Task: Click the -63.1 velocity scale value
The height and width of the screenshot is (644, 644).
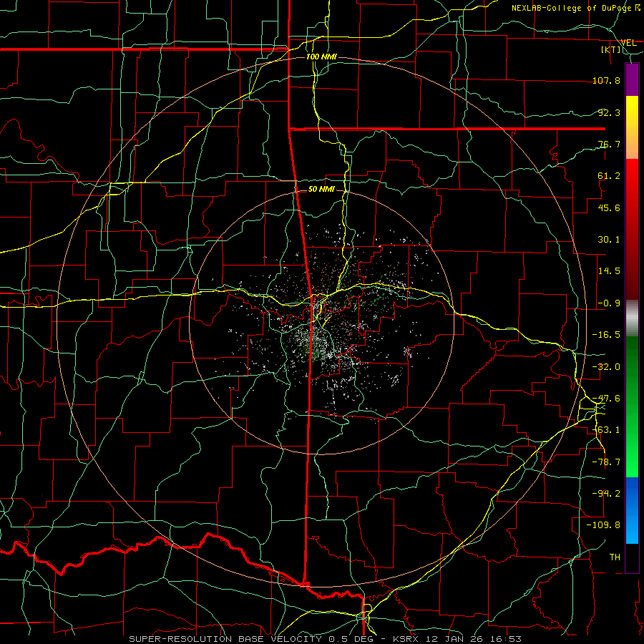Action: click(607, 430)
